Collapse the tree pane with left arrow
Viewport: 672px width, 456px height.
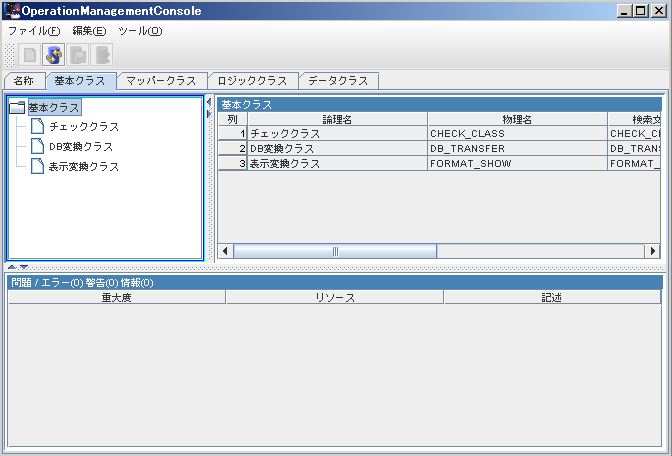209,102
